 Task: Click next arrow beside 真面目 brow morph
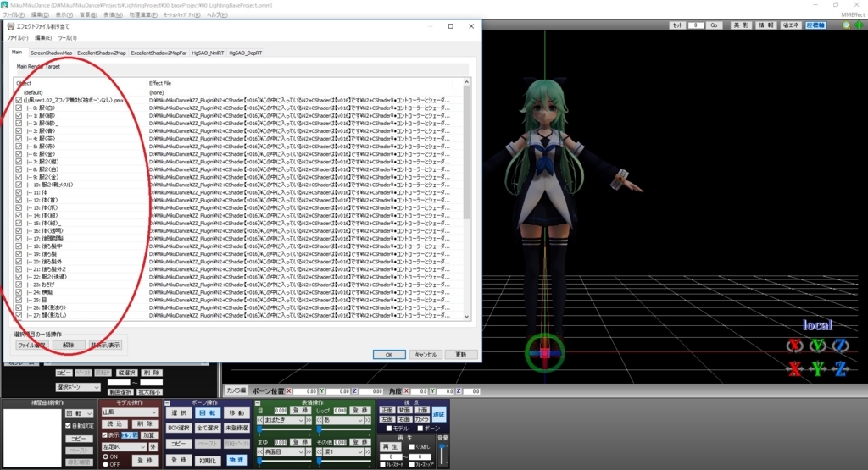(309, 451)
